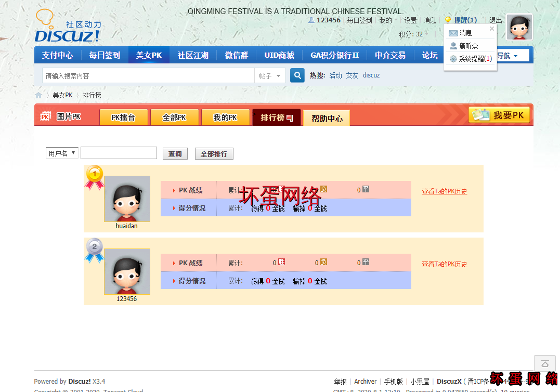
Task: Click 每日签到 in top user bar
Action: (x=359, y=20)
